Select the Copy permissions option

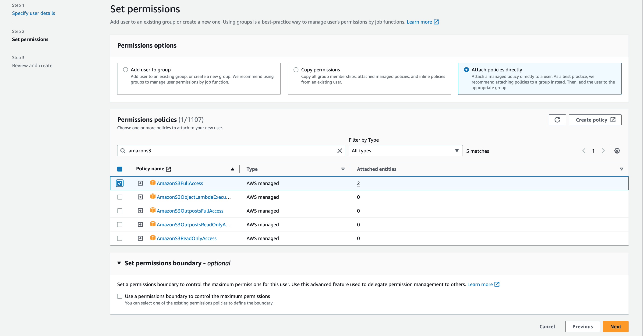coord(296,70)
